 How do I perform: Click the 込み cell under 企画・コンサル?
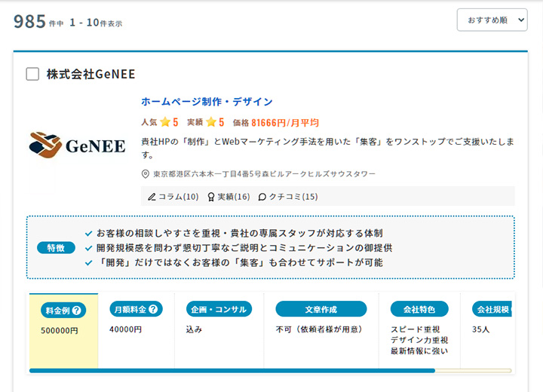point(194,329)
